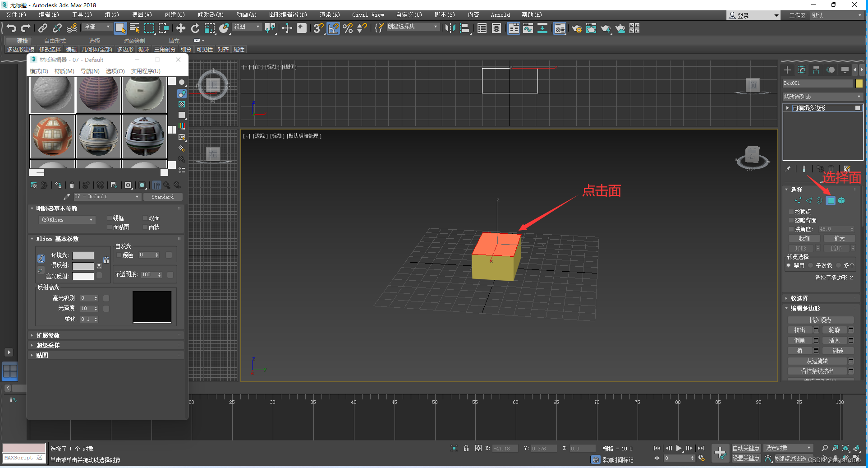Open the Modify command panel tab
The image size is (868, 468).
tap(801, 70)
